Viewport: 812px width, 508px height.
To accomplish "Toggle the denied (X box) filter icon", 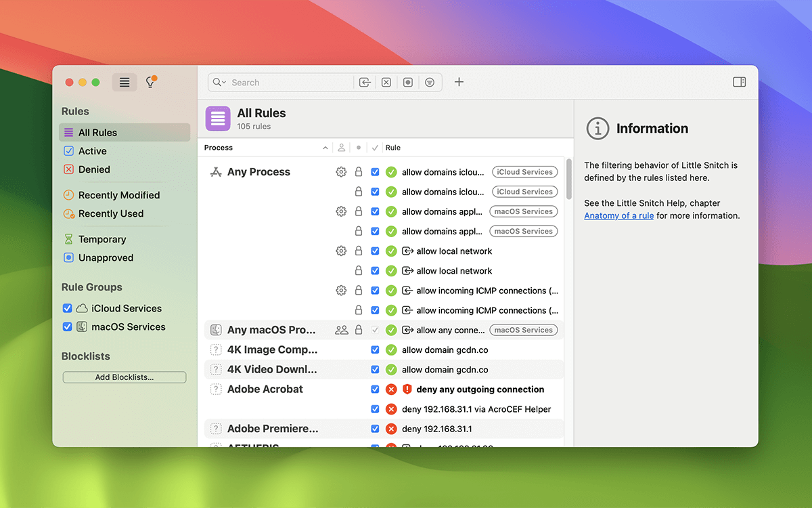I will click(x=386, y=83).
